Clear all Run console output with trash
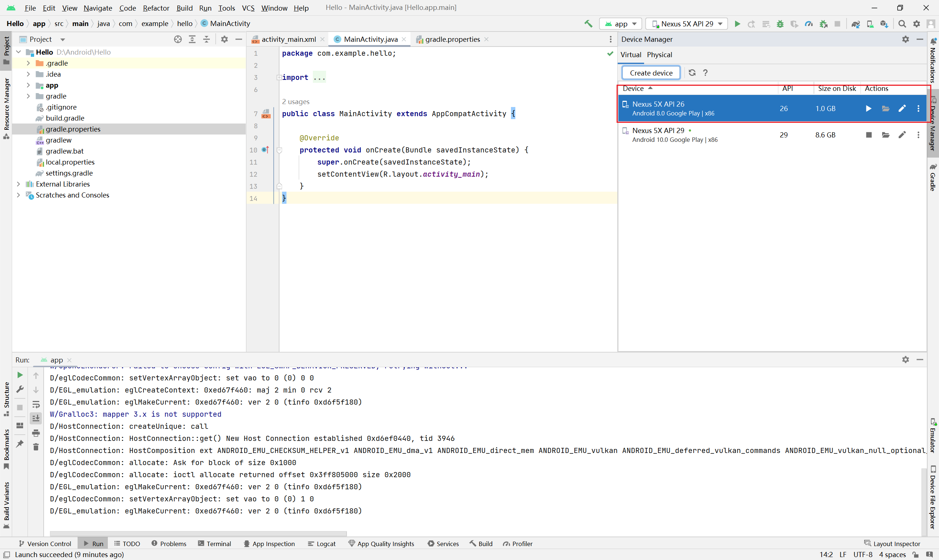The width and height of the screenshot is (939, 560). pos(36,447)
